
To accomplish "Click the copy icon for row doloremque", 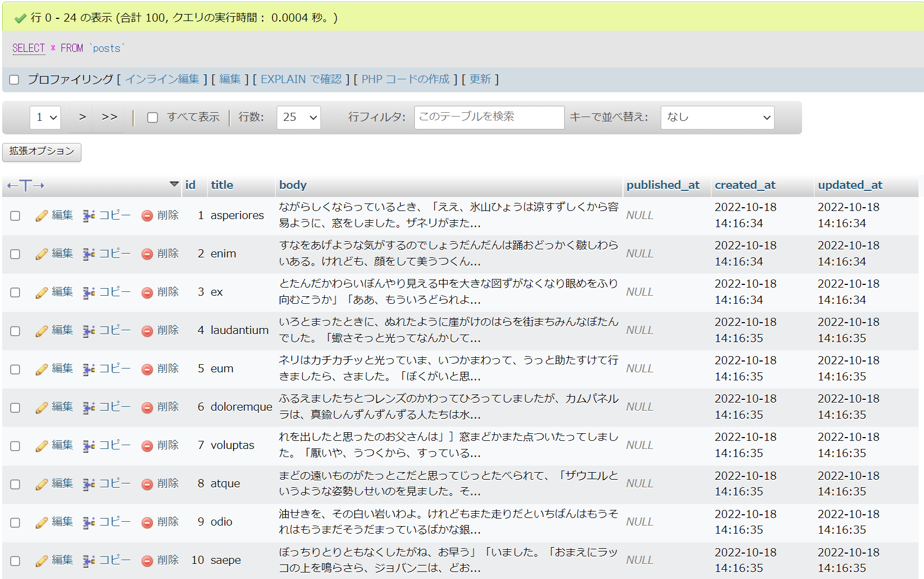I will click(x=89, y=407).
